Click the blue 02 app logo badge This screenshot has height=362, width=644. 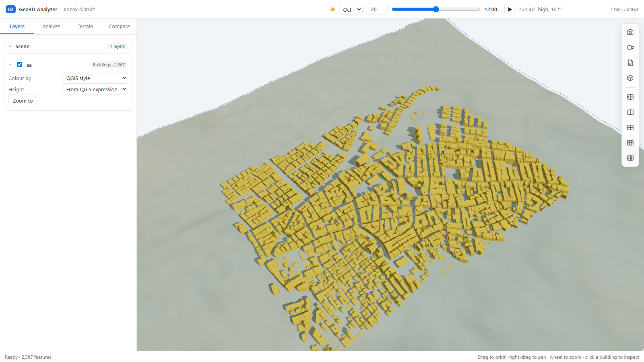coord(10,9)
